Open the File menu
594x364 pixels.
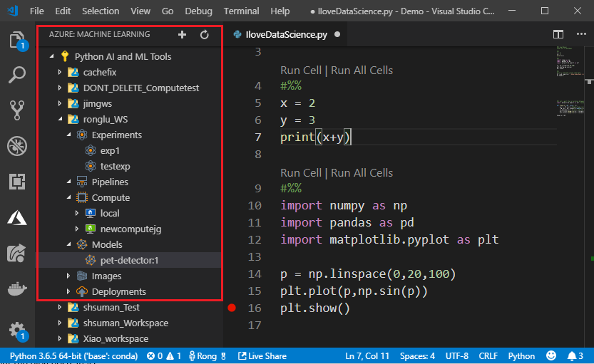37,11
